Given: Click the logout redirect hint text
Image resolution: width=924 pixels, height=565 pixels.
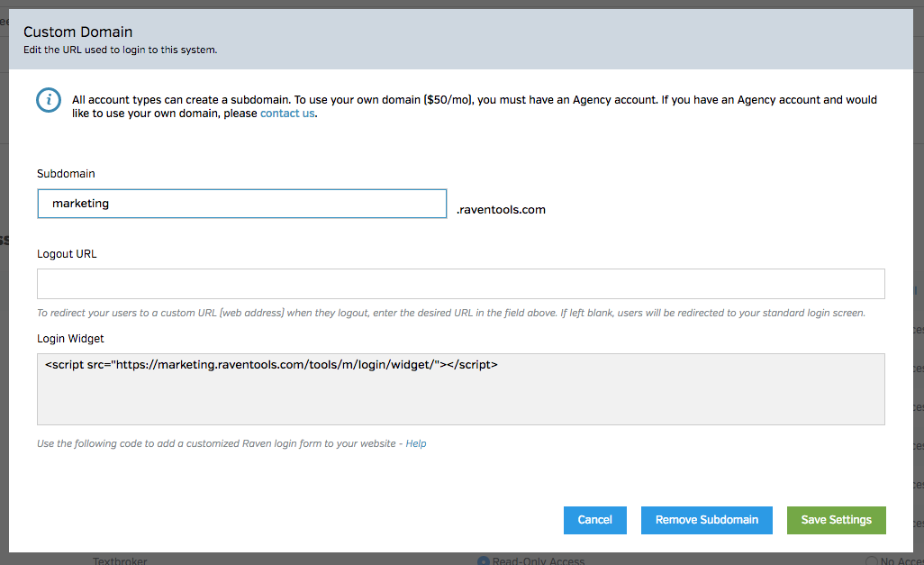Looking at the screenshot, I should 450,314.
